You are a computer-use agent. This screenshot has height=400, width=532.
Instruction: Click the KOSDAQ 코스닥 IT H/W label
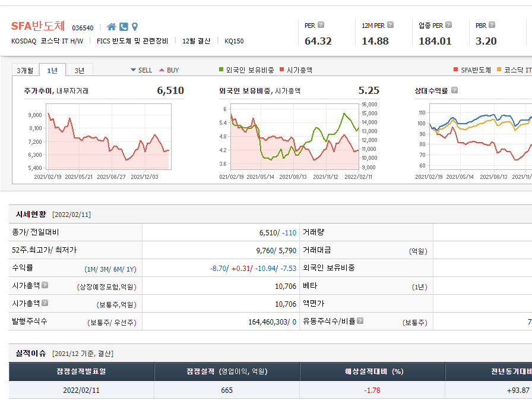[47, 41]
